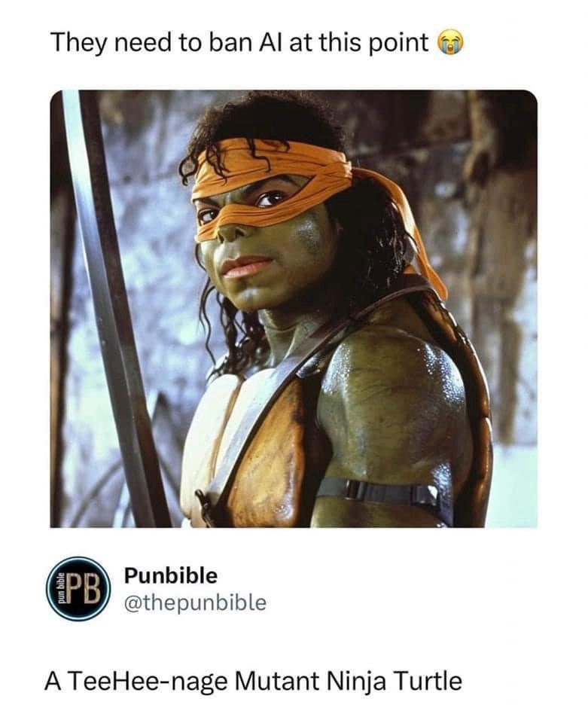Open the Punbible round profile avatar
This screenshot has height=723, width=588.
click(79, 588)
